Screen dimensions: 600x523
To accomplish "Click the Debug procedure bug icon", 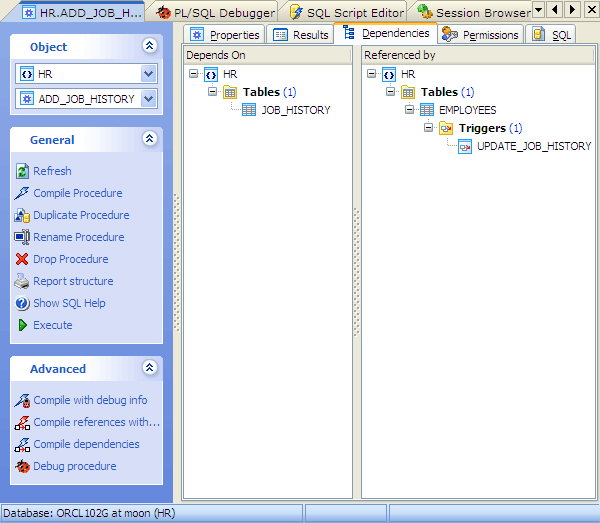I will [24, 466].
